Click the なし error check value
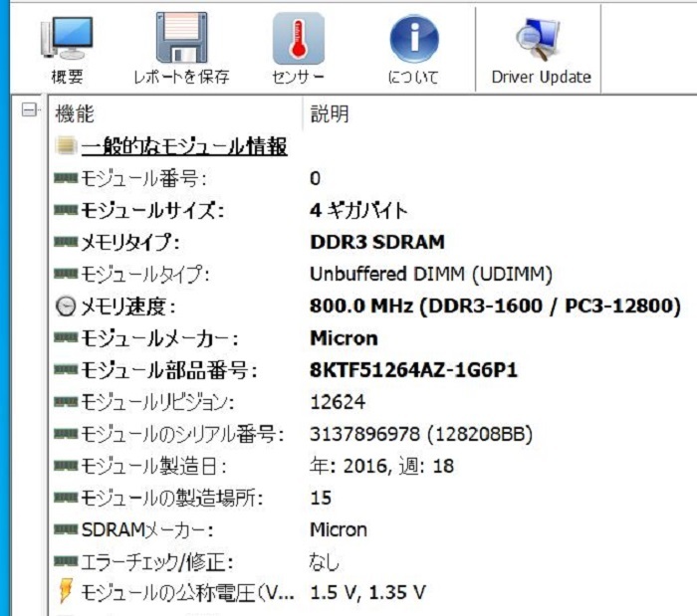 325,562
